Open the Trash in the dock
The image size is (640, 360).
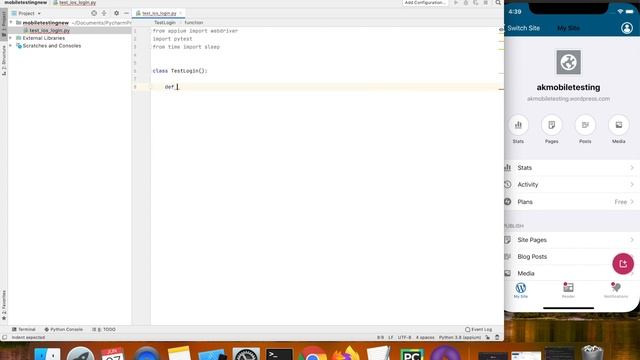592,353
